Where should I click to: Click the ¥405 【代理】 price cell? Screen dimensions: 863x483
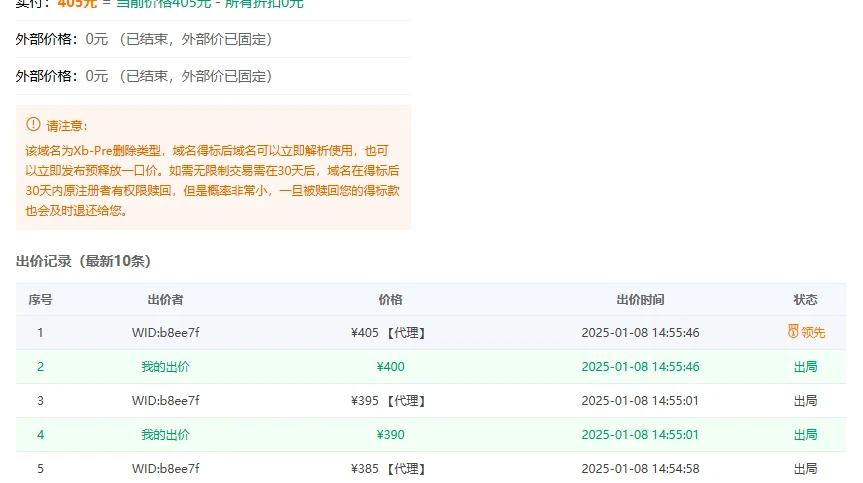tap(390, 332)
